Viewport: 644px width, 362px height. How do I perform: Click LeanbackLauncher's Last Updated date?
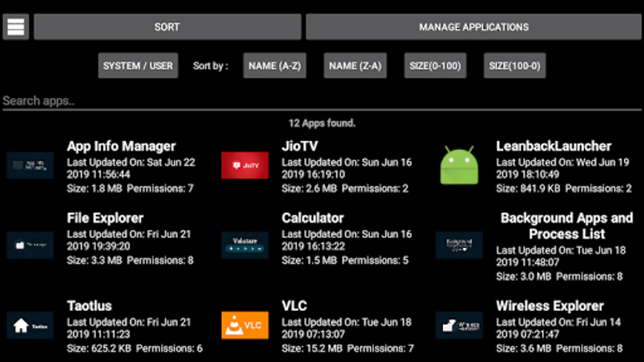[562, 168]
